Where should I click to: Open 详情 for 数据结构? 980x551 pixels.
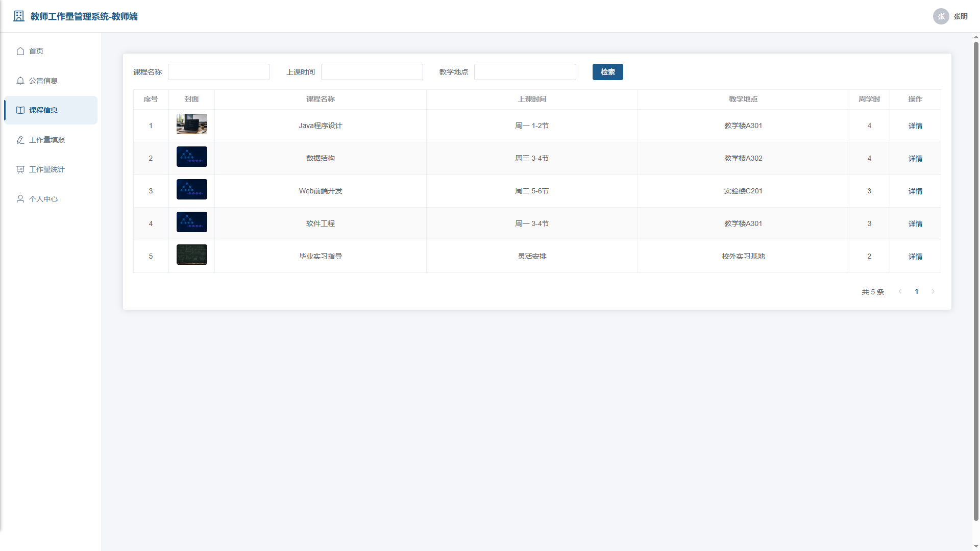pyautogui.click(x=915, y=159)
